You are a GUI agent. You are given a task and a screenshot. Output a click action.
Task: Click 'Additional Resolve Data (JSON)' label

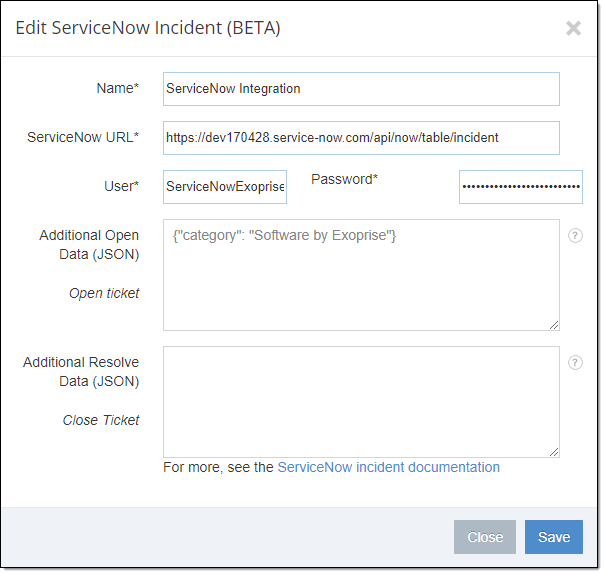[x=81, y=372]
